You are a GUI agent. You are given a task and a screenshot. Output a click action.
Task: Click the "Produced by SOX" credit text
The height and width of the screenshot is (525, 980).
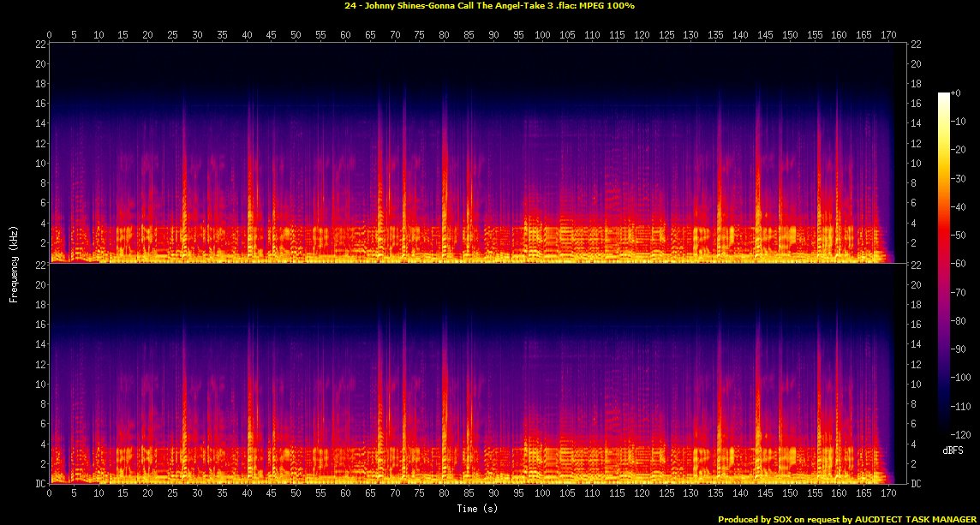[848, 519]
